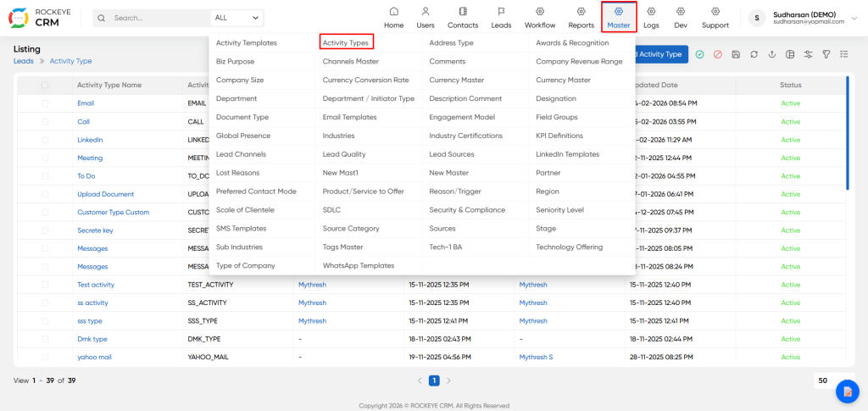Click the red deactivate icon

(718, 54)
